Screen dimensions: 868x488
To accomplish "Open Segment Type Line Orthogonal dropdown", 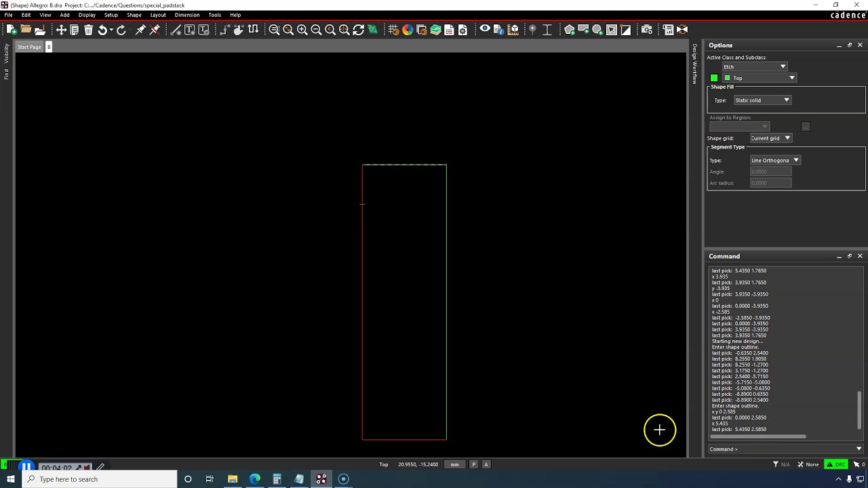I will coord(775,161).
